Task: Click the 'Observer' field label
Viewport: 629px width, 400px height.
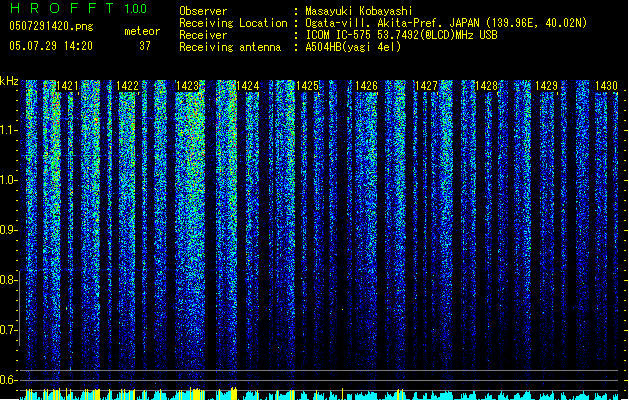Action: coord(203,11)
